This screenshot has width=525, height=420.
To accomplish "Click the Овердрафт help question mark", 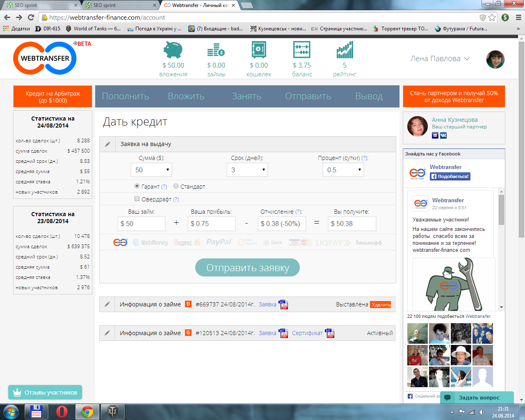I will [176, 200].
